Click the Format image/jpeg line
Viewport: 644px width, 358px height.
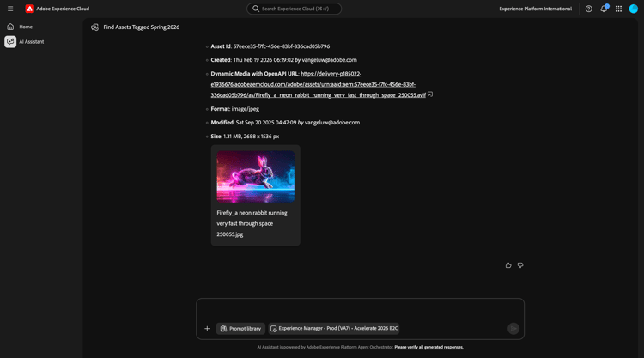pos(235,109)
